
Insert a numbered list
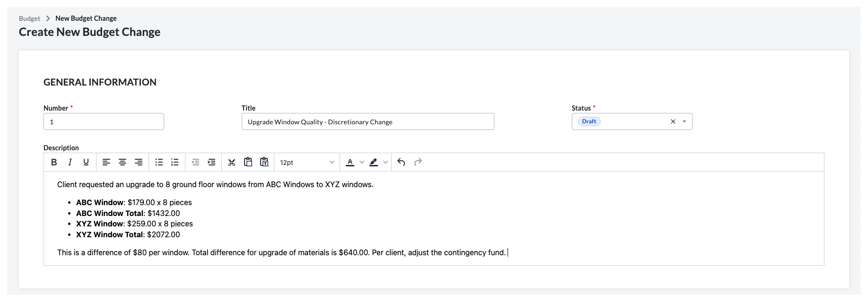pos(175,162)
